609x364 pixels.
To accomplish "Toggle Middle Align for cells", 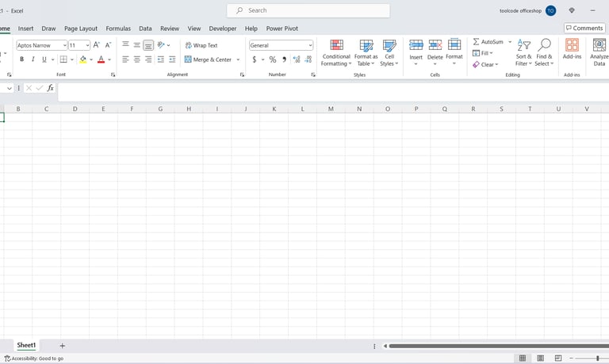I will 136,45.
